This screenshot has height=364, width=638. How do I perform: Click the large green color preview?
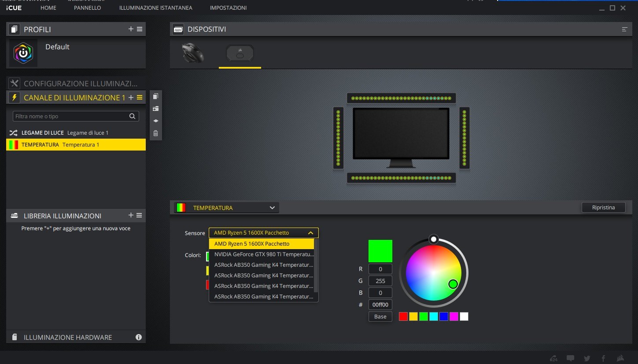pyautogui.click(x=380, y=251)
